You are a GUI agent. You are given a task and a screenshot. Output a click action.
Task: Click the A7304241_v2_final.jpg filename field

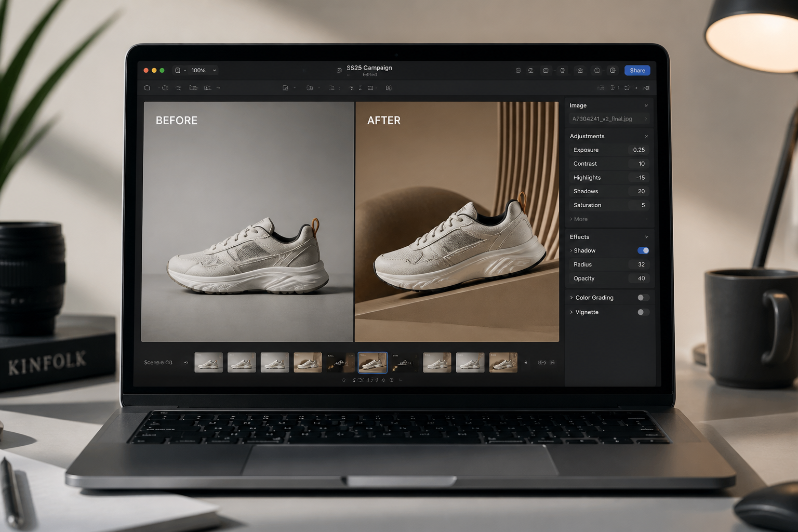pos(609,119)
